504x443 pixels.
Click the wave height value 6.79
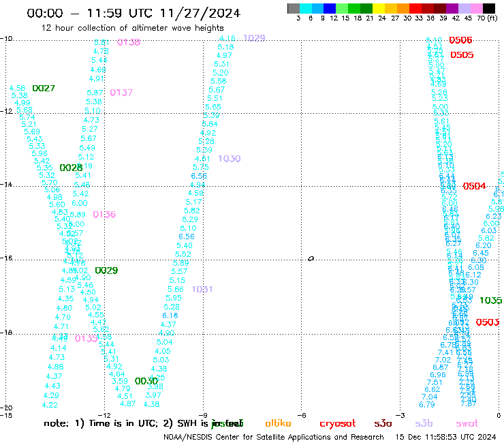coord(427,405)
